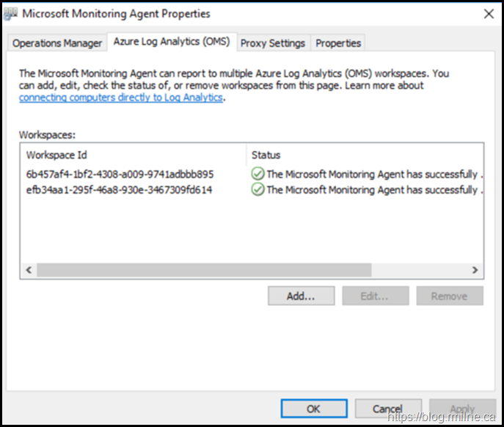Select workspace efb34aa1-295f-46a8-930e-3467309fd614

[x=120, y=190]
